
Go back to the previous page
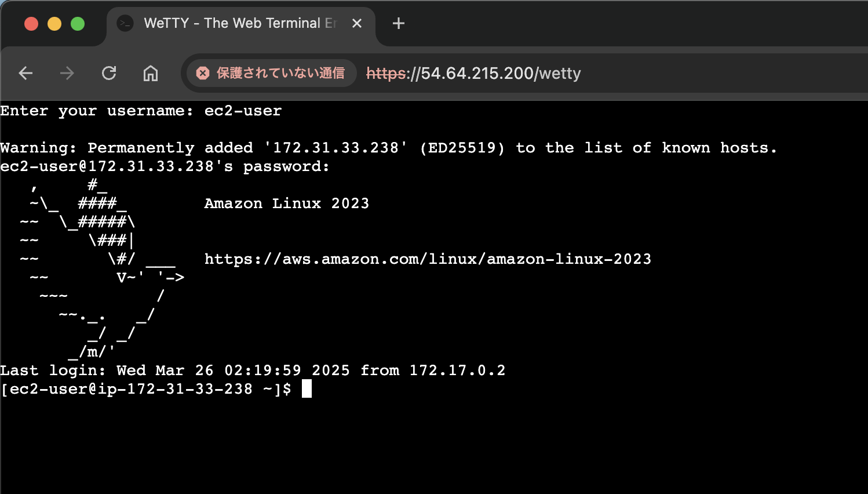click(25, 73)
